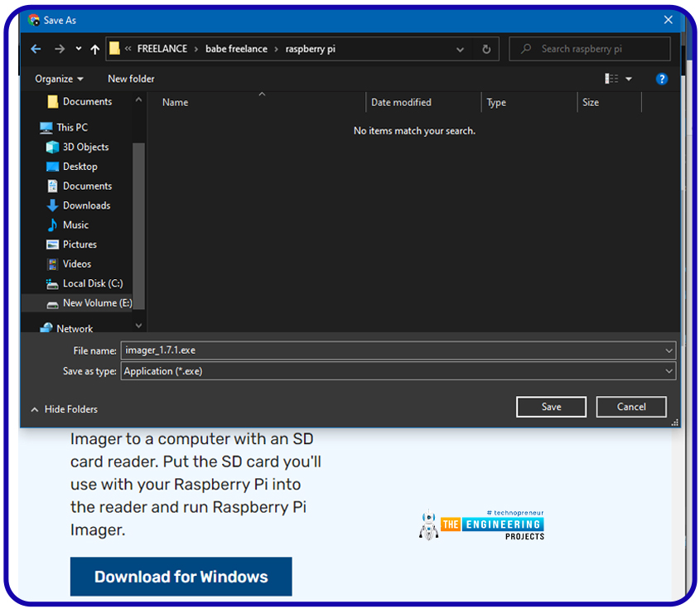Click the New Volume drive icon
This screenshot has width=700, height=609.
(53, 305)
